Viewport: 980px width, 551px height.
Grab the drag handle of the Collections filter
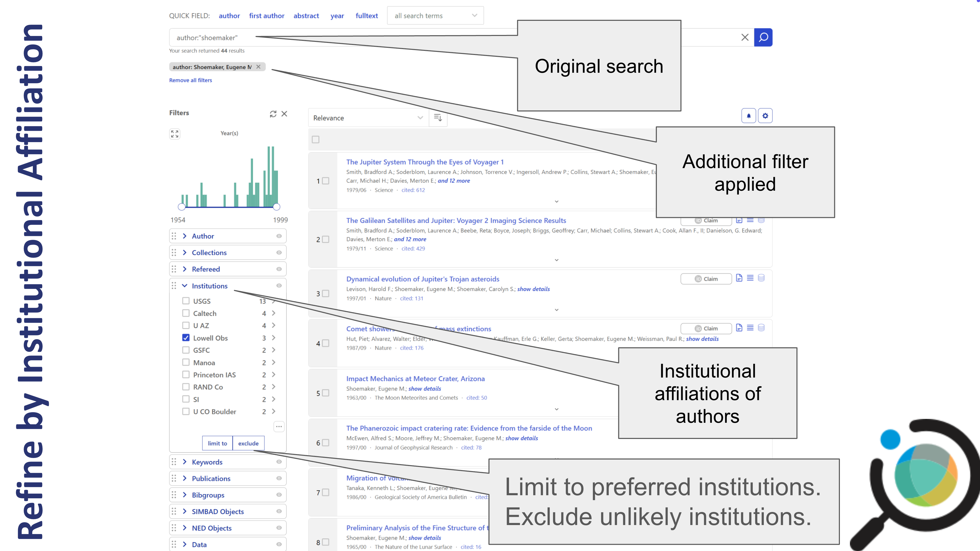pos(174,252)
